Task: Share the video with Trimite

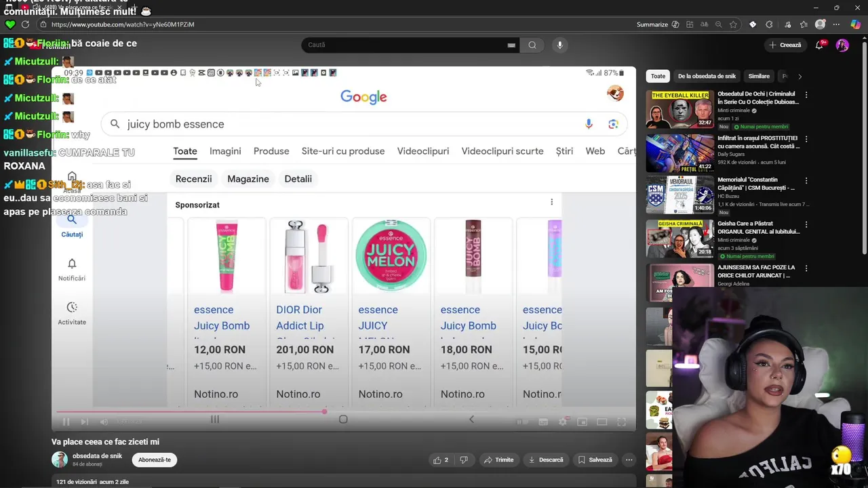Action: click(498, 460)
